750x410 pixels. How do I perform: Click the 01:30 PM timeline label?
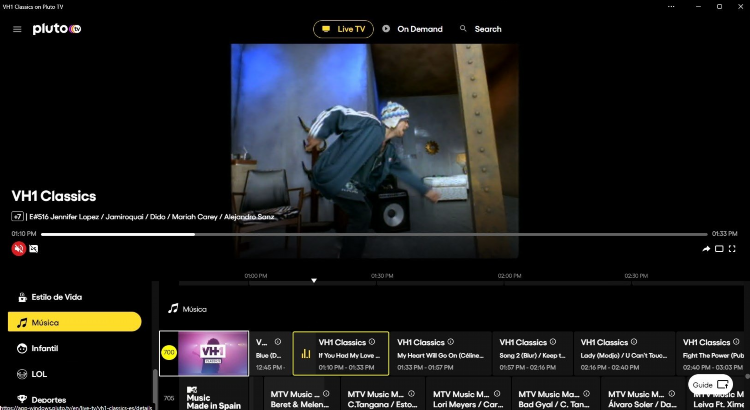pyautogui.click(x=382, y=276)
